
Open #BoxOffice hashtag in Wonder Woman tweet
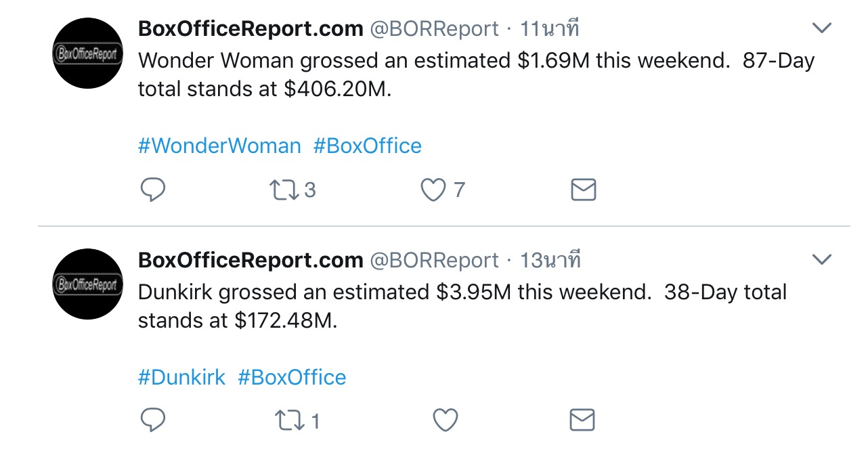pos(367,146)
